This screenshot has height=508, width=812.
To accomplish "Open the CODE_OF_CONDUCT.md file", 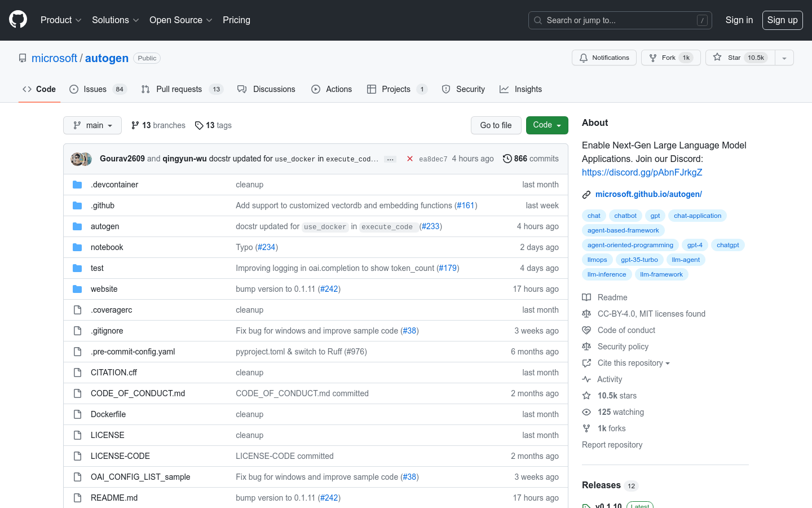I will tap(138, 393).
